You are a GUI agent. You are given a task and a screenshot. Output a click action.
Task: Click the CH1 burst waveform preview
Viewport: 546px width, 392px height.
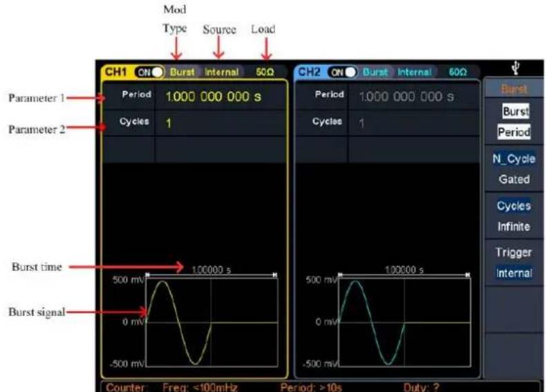coord(211,322)
